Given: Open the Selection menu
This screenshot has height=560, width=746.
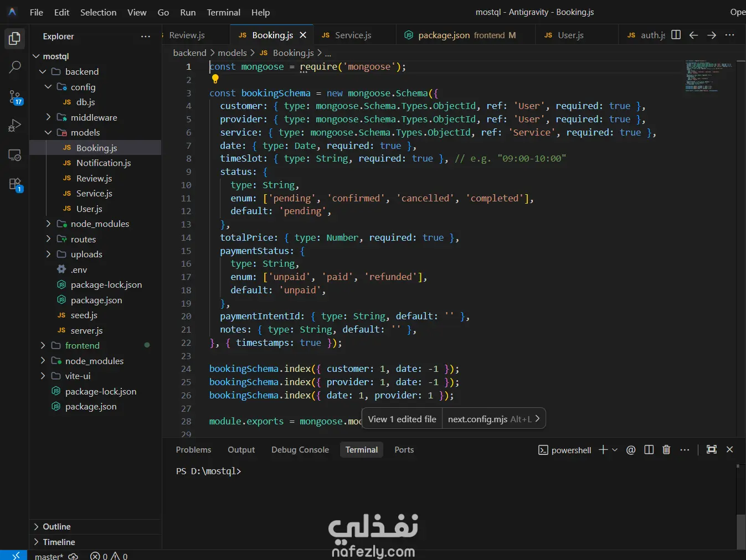Looking at the screenshot, I should click(x=98, y=12).
